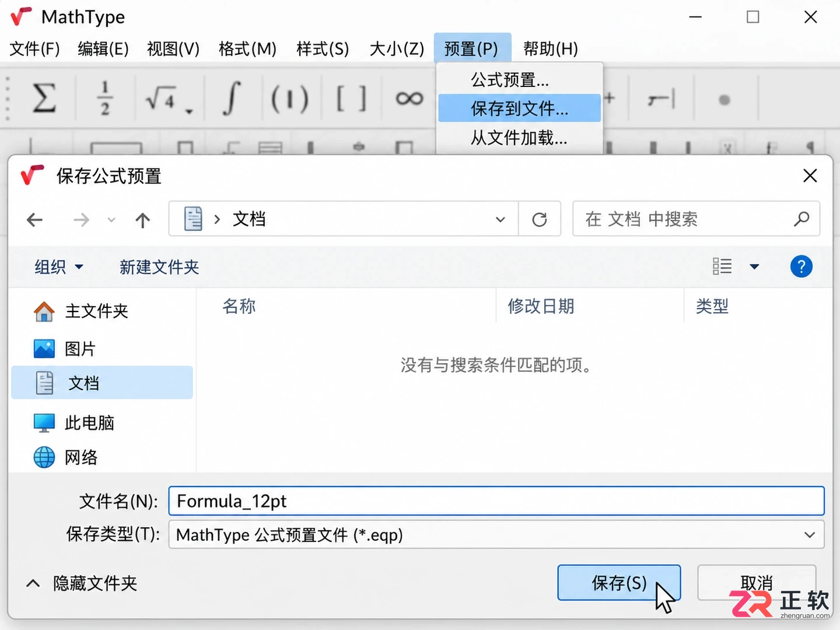Viewport: 840px width, 630px height.
Task: Go back in the save dialog
Action: coord(35,220)
